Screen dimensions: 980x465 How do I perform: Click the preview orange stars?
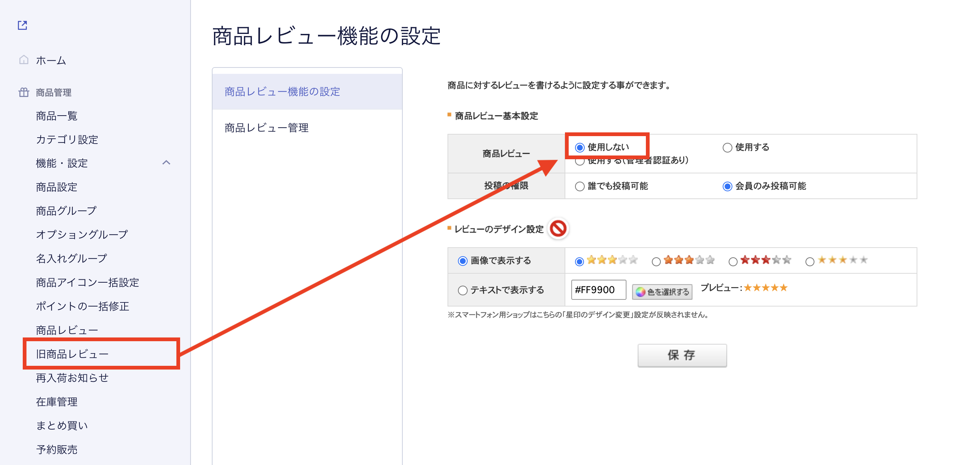[x=766, y=288]
